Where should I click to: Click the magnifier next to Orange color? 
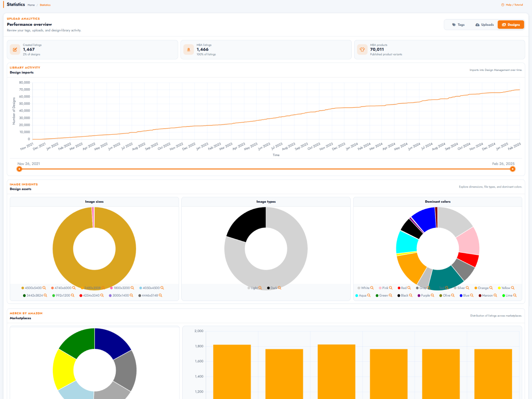coord(491,288)
